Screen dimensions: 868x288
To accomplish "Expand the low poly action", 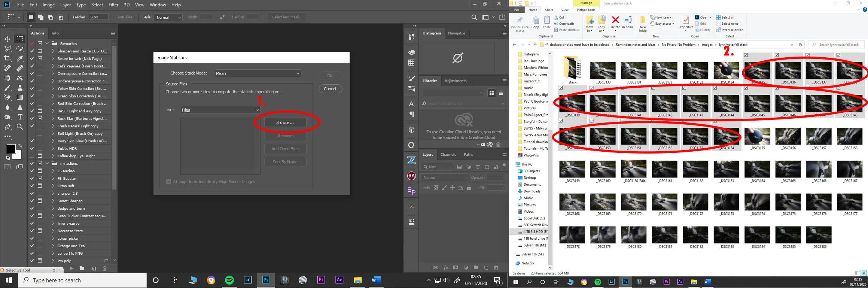I will (x=53, y=261).
